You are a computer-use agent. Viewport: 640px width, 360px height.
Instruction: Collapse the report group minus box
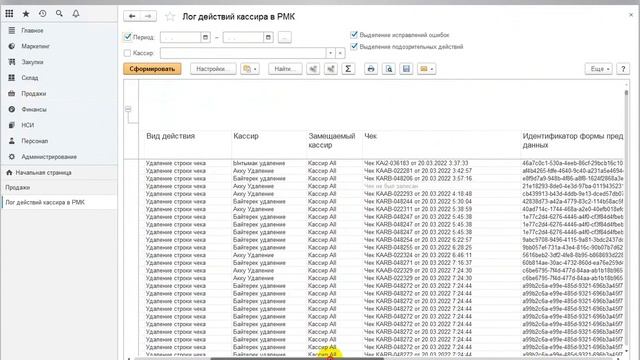[x=128, y=109]
